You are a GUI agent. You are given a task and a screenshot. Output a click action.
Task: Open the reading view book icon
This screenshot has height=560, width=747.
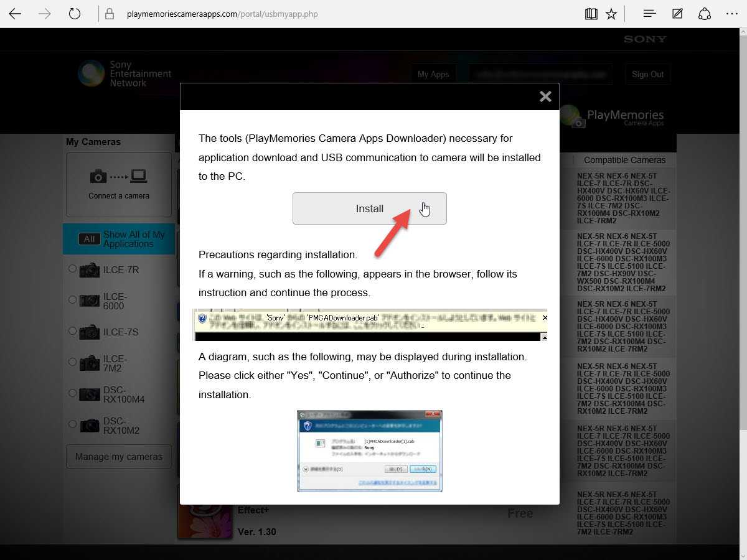click(x=591, y=14)
